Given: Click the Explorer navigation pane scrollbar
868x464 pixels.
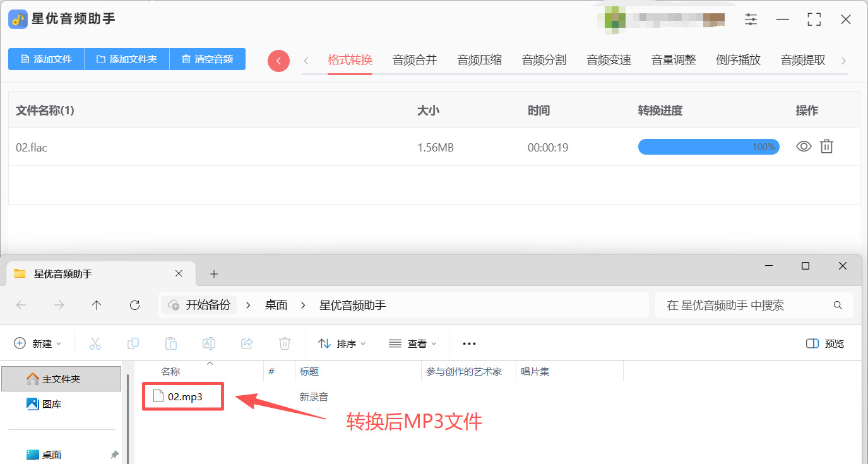Looking at the screenshot, I should [x=128, y=420].
